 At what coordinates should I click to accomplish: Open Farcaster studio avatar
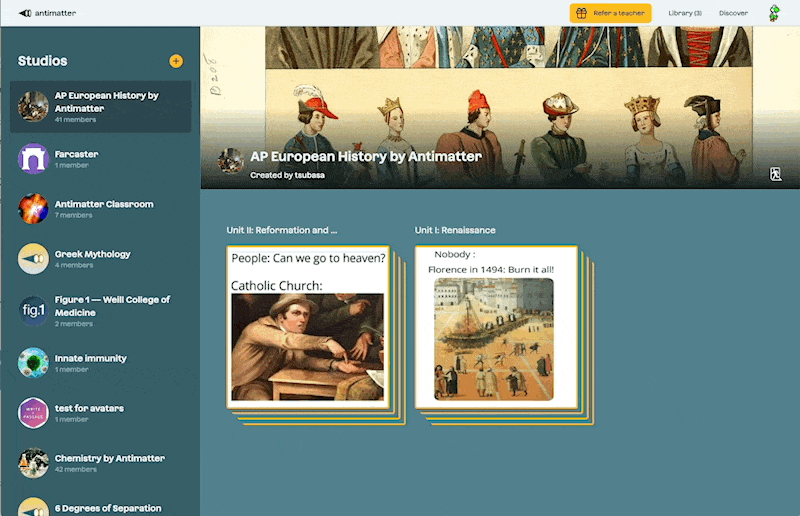(x=33, y=158)
